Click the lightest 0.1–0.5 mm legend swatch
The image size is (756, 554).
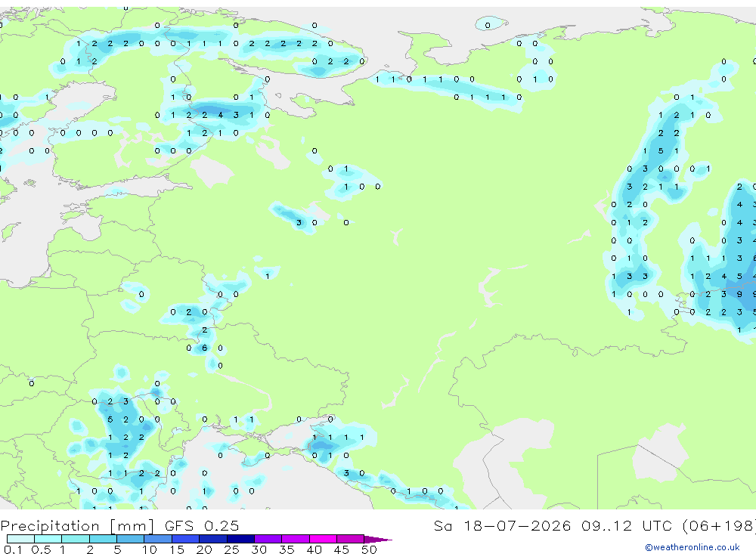click(x=20, y=539)
